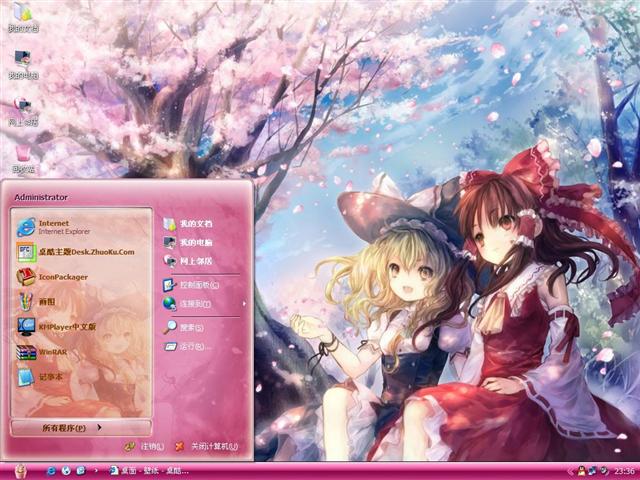Launch the 画图 Paint program
This screenshot has height=480, width=640.
point(82,302)
